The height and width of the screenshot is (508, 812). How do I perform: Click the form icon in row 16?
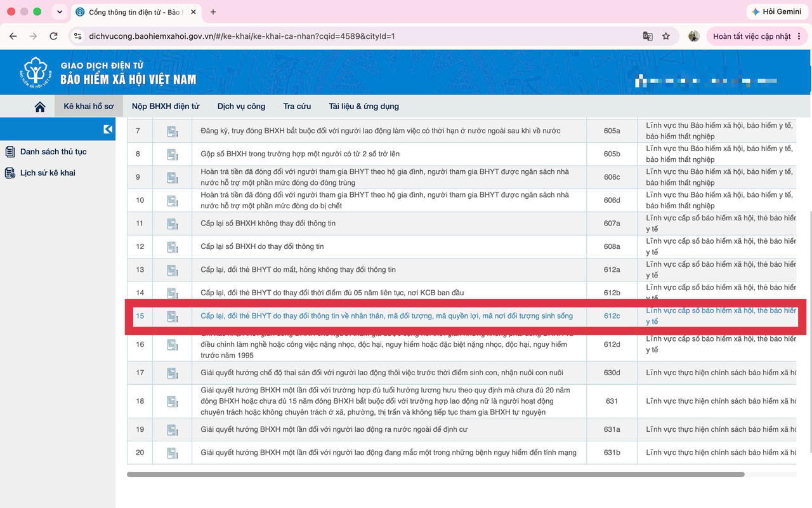pos(173,344)
